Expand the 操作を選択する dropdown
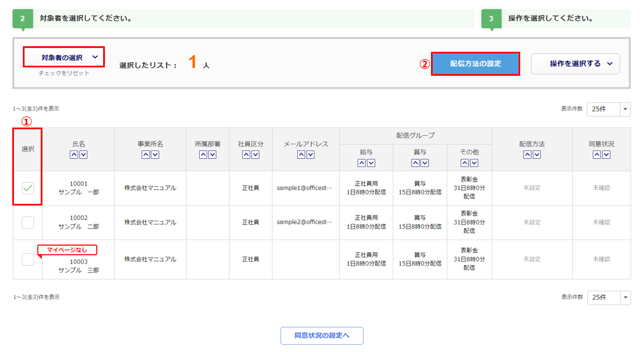 [x=575, y=64]
